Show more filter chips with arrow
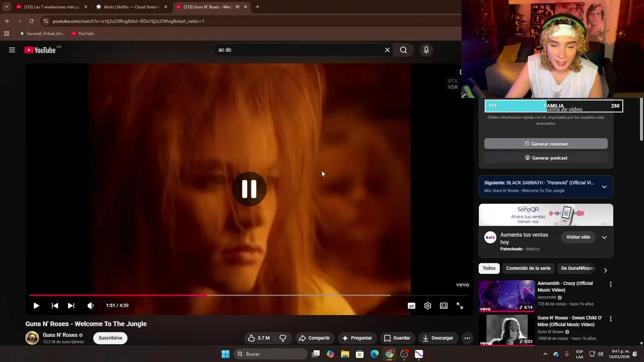 coord(605,270)
